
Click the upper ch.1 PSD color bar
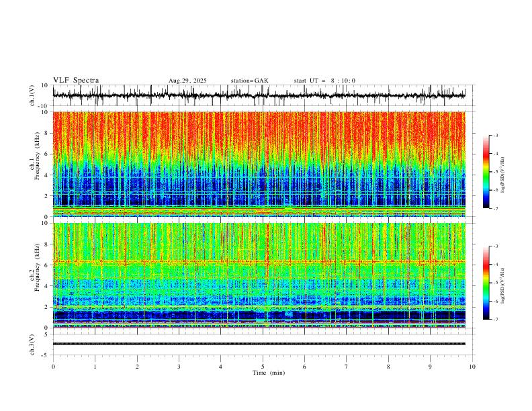(x=486, y=172)
